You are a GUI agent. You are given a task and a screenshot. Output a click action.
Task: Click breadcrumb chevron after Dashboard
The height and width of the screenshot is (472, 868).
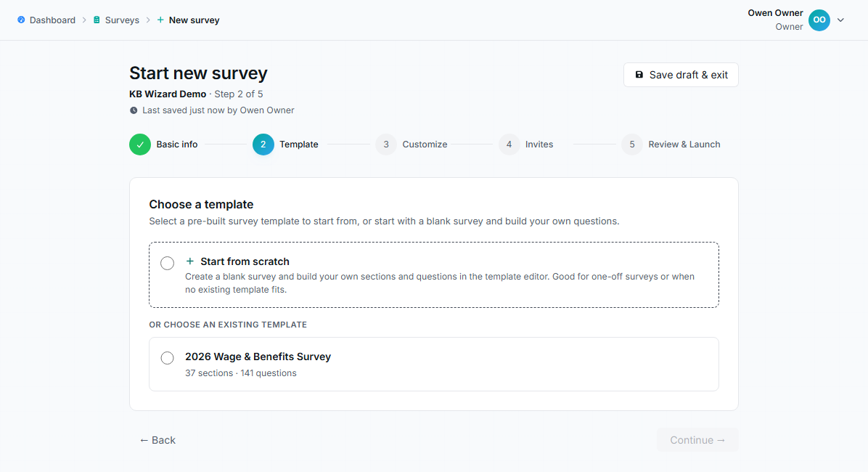point(85,20)
